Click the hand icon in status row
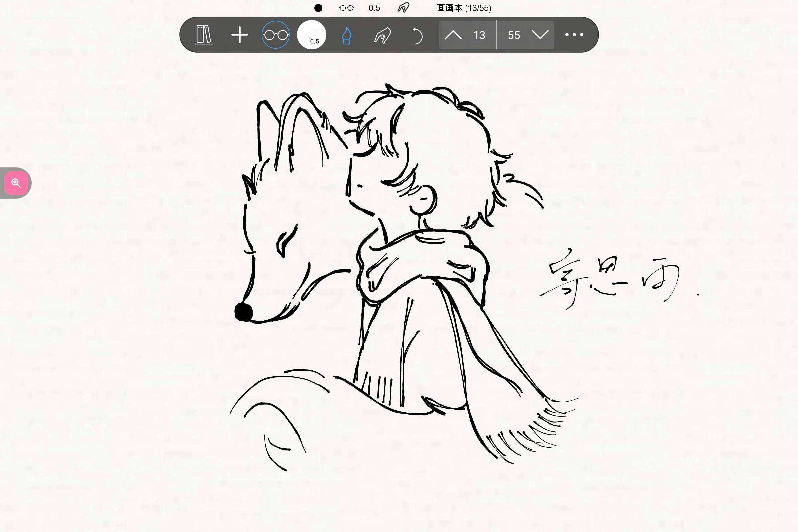Image resolution: width=798 pixels, height=532 pixels. [x=403, y=7]
